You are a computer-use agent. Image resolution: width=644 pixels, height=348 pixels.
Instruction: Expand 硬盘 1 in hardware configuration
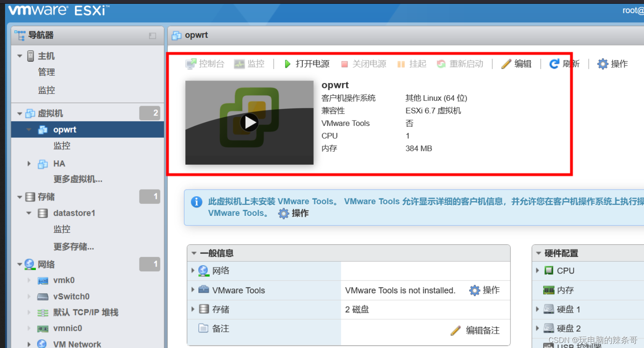537,309
